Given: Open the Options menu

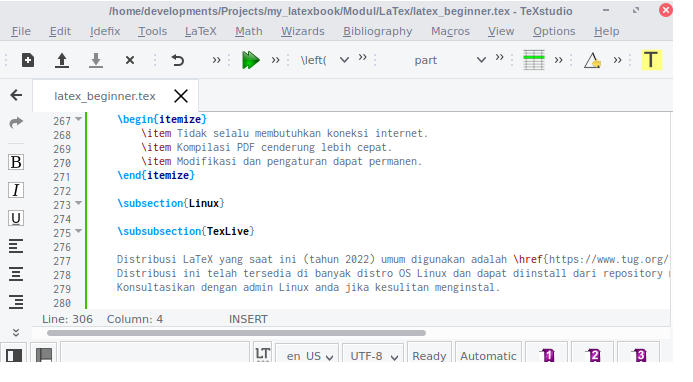Looking at the screenshot, I should [x=554, y=31].
